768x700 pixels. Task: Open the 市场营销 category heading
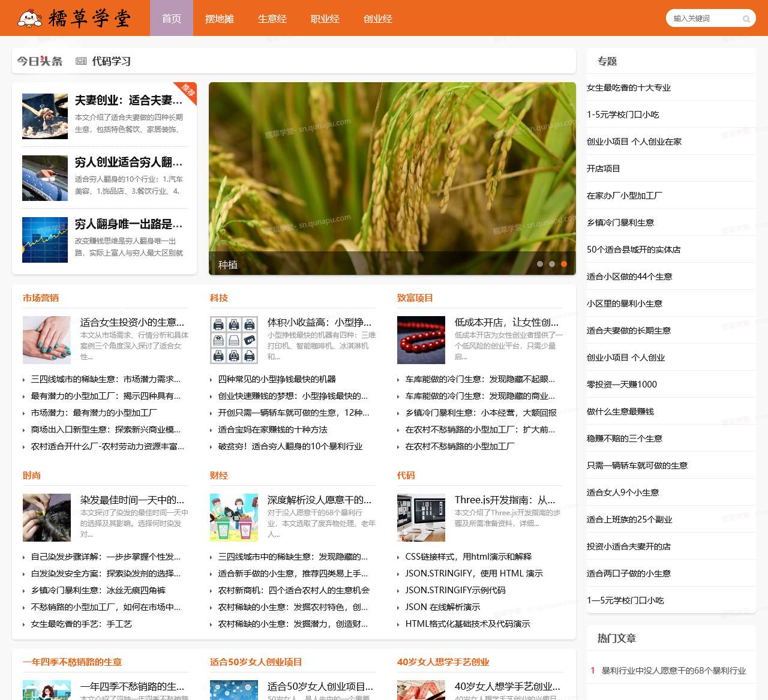[41, 298]
